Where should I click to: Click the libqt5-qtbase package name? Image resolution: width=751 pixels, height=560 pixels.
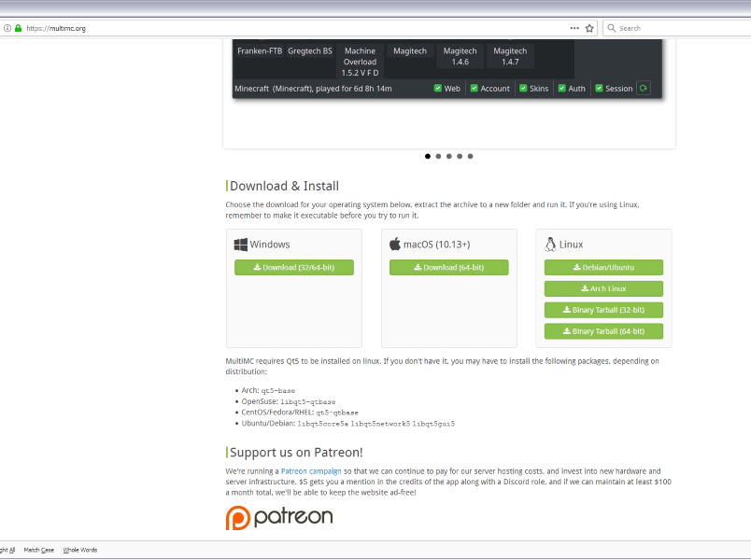point(308,402)
